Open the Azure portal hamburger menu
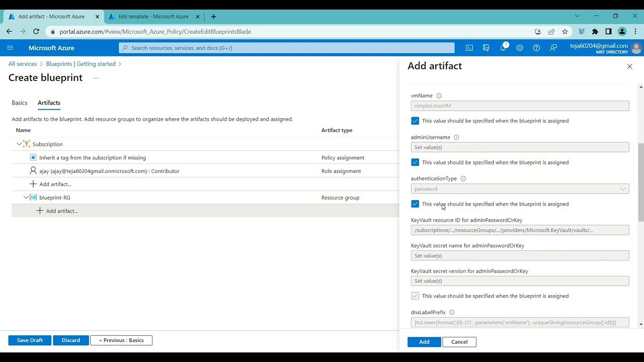This screenshot has width=644, height=362. [x=10, y=48]
